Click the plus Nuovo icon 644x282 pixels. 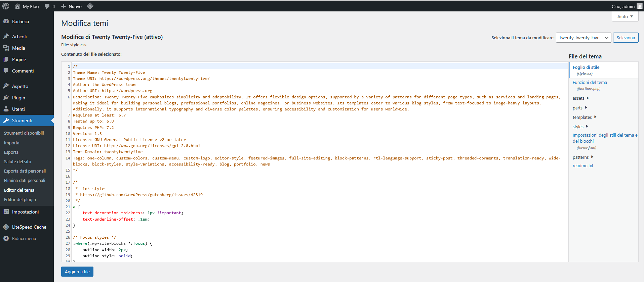coord(64,6)
